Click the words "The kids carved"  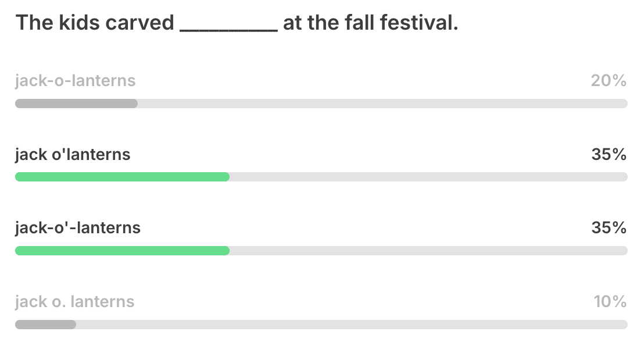95,23
